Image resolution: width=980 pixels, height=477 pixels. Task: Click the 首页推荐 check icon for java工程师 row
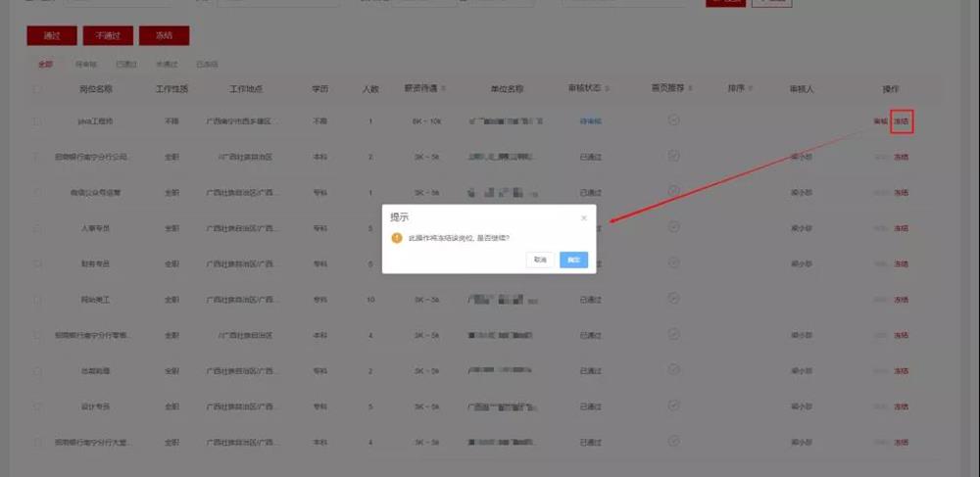pyautogui.click(x=673, y=119)
